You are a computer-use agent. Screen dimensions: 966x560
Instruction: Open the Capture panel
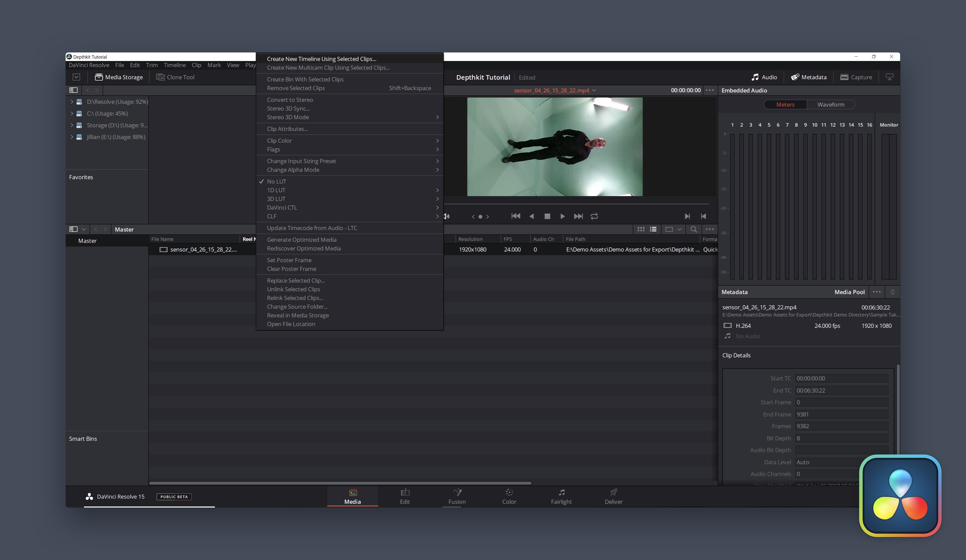(x=856, y=77)
